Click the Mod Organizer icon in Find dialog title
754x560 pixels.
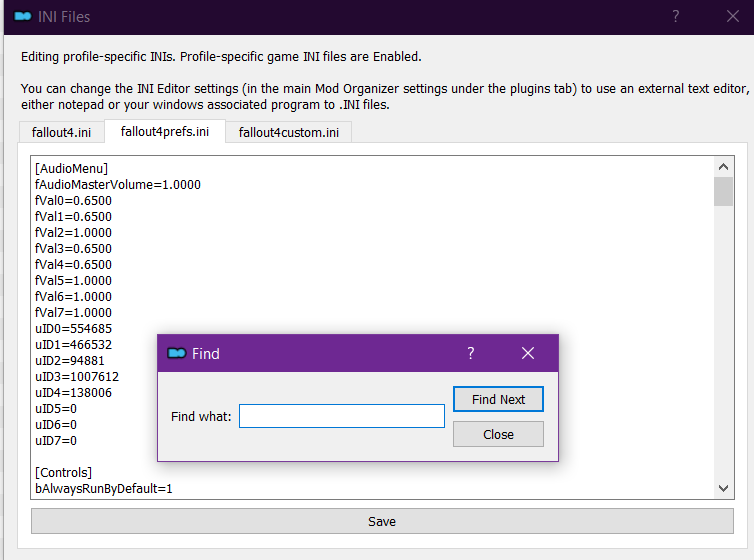pos(176,353)
